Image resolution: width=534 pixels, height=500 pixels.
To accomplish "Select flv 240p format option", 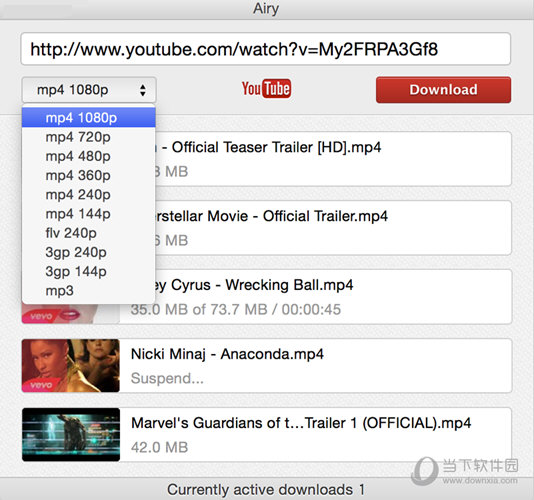I will 89,233.
